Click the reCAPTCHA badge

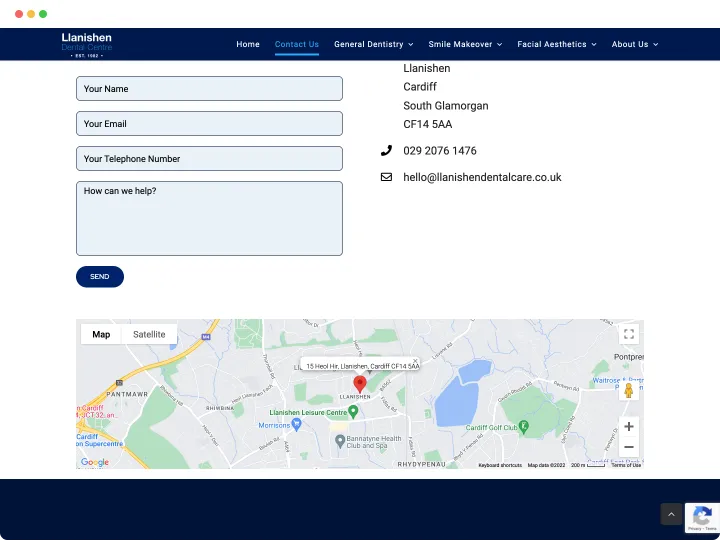[x=703, y=518]
